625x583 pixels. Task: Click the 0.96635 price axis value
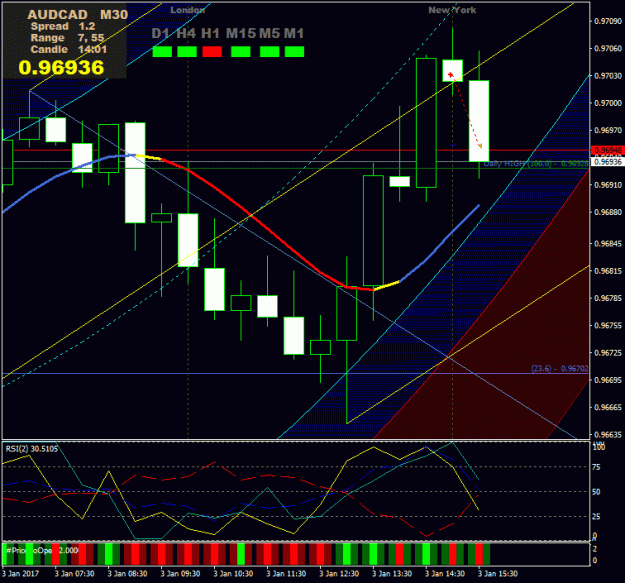(x=608, y=435)
